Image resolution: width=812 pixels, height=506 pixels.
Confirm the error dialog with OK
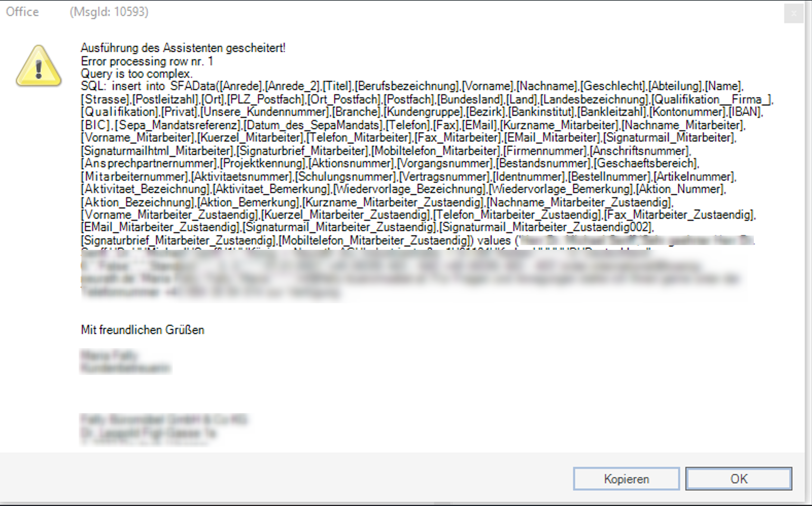739,479
